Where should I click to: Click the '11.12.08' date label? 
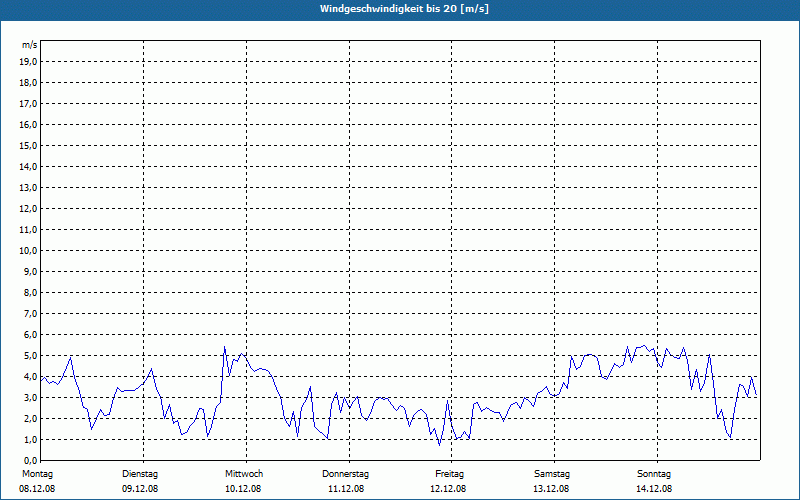pyautogui.click(x=346, y=489)
